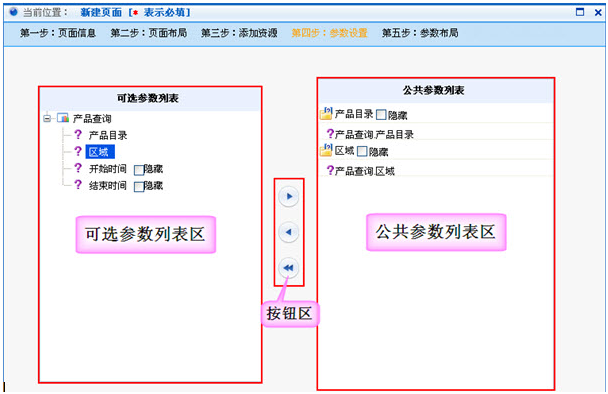Click the 产品查询 chart icon in tree
The height and width of the screenshot is (394, 608).
pos(63,118)
